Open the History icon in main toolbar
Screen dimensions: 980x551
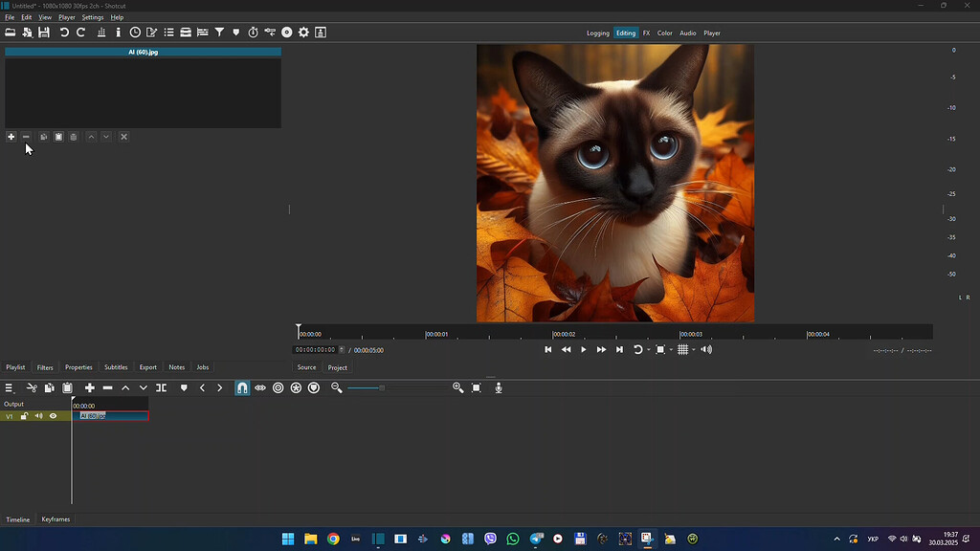click(x=270, y=33)
